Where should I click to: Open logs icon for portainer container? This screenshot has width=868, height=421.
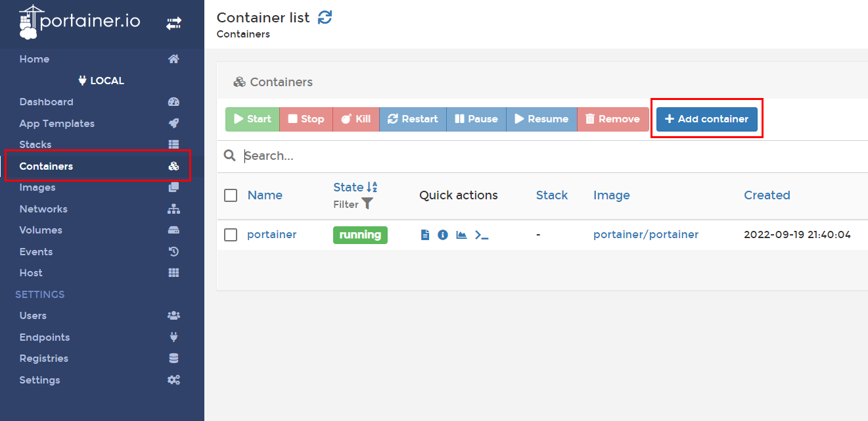point(425,235)
